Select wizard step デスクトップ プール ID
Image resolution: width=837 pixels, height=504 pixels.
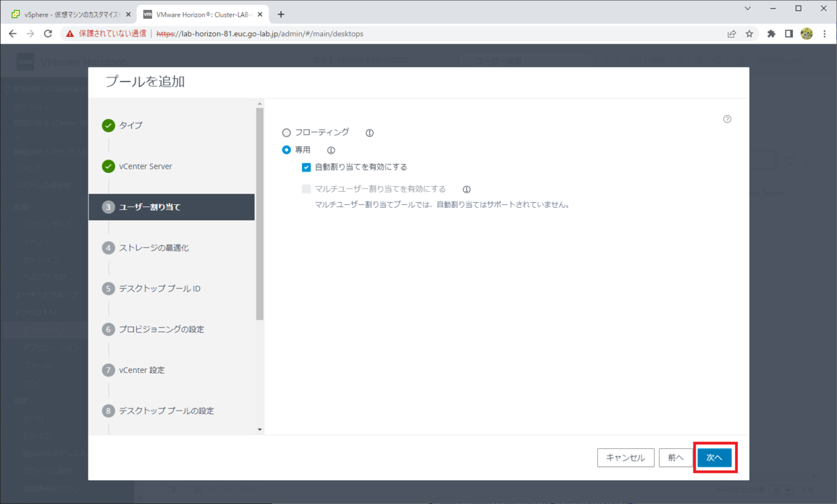(x=160, y=289)
